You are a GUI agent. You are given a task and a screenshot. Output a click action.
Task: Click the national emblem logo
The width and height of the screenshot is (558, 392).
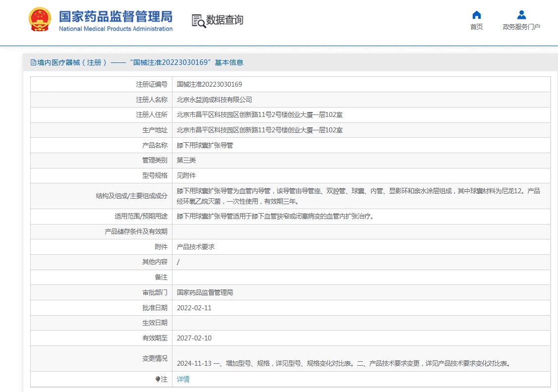(40, 20)
